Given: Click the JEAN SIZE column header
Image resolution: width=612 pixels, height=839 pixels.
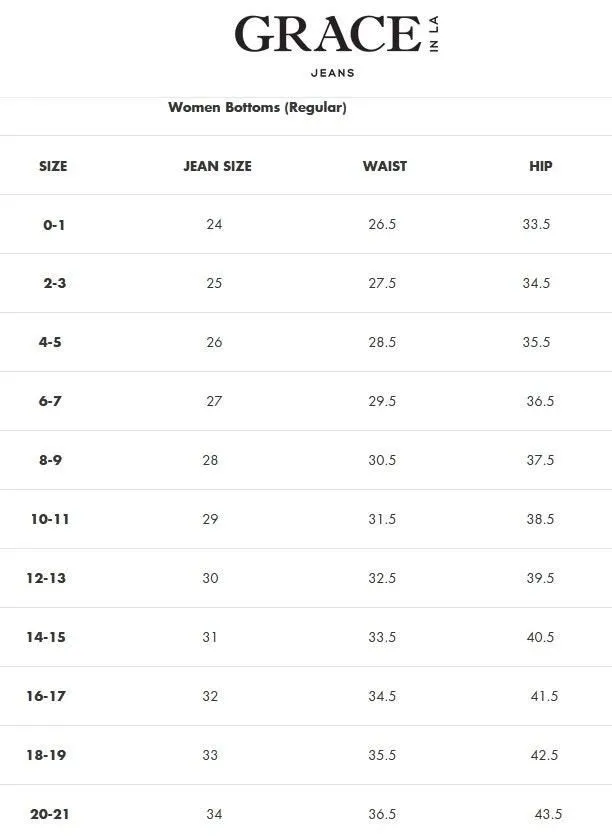Looking at the screenshot, I should pyautogui.click(x=217, y=166).
